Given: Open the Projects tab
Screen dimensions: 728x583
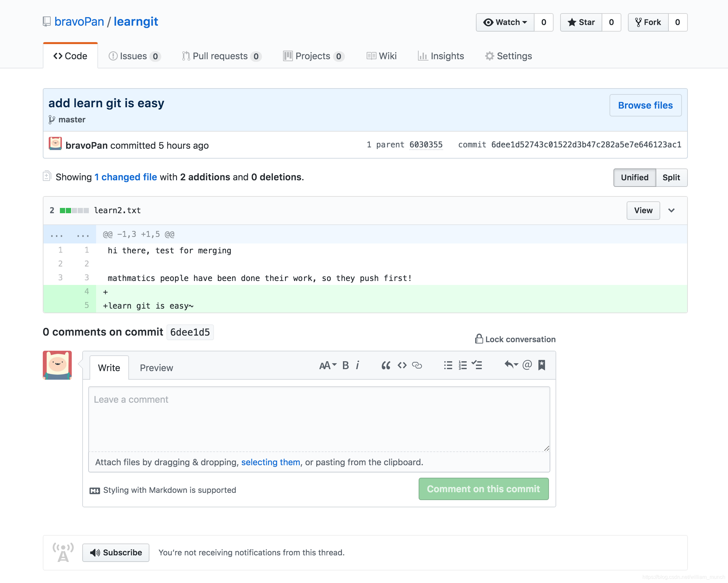Looking at the screenshot, I should (314, 56).
